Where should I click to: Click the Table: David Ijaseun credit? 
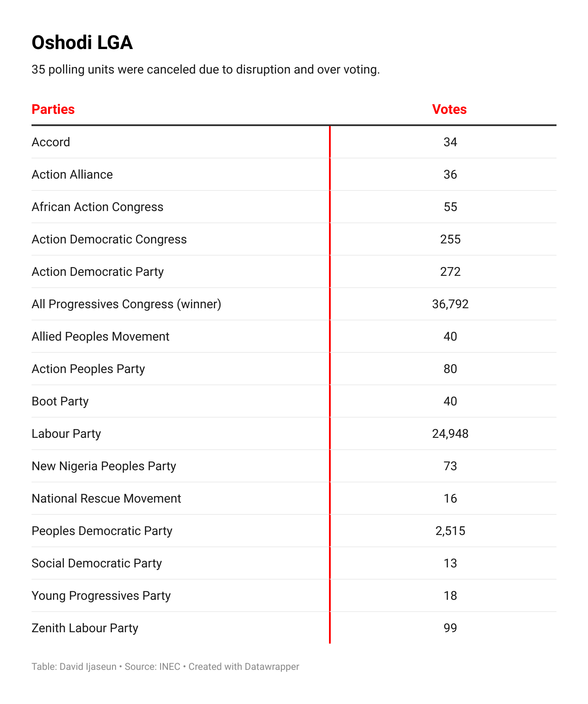[74, 666]
